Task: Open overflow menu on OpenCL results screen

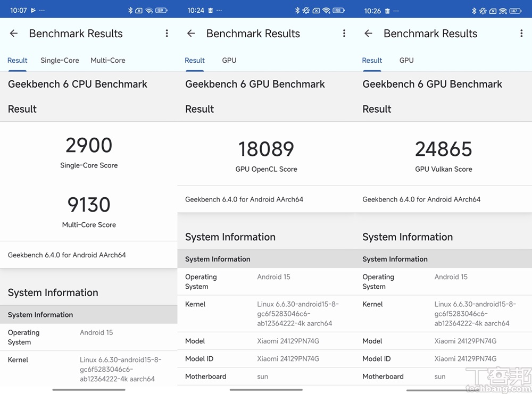Action: tap(344, 33)
